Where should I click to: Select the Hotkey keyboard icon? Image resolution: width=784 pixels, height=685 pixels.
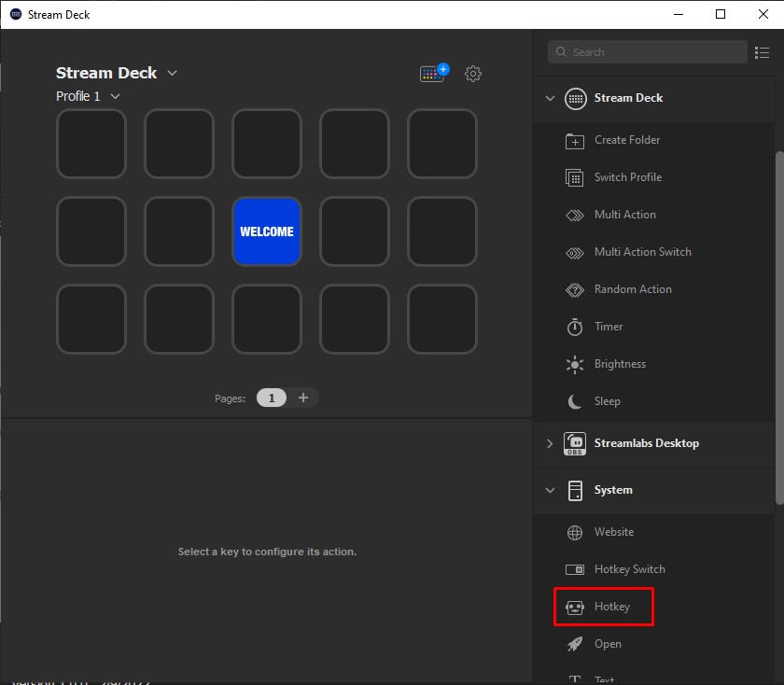point(575,608)
